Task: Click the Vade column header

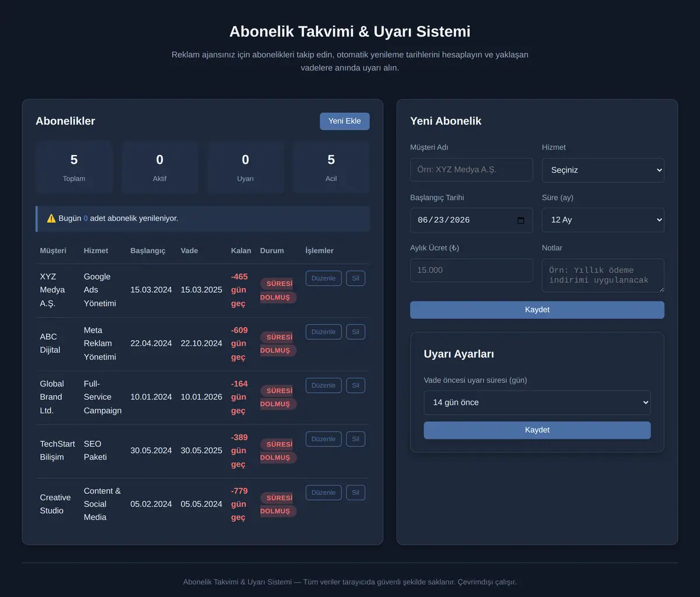Action: click(x=189, y=251)
